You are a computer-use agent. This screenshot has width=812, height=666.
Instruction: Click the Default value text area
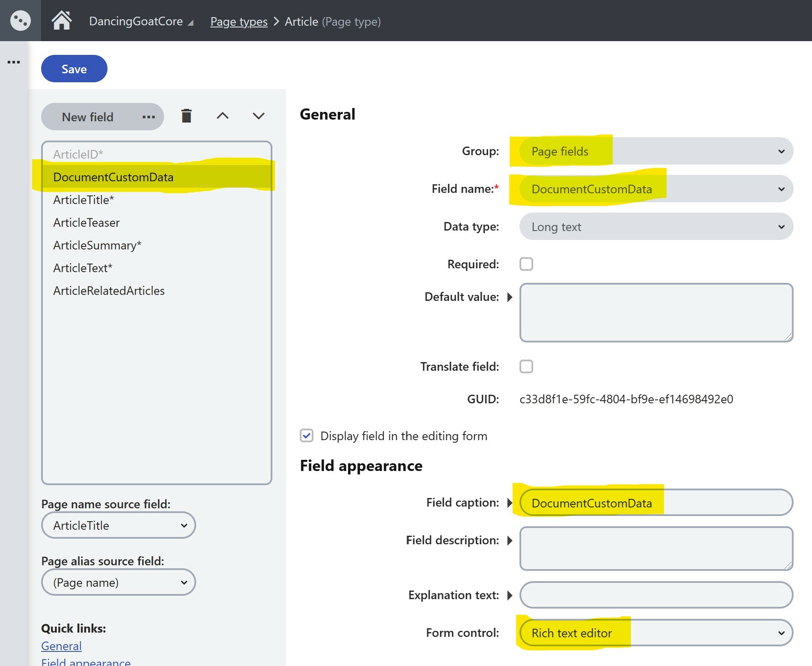pyautogui.click(x=656, y=312)
